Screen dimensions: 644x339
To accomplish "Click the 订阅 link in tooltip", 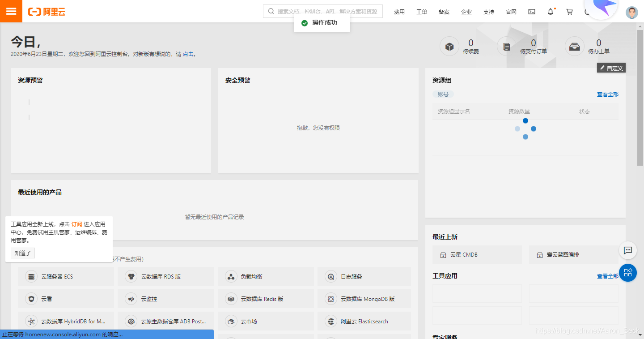I will point(77,224).
